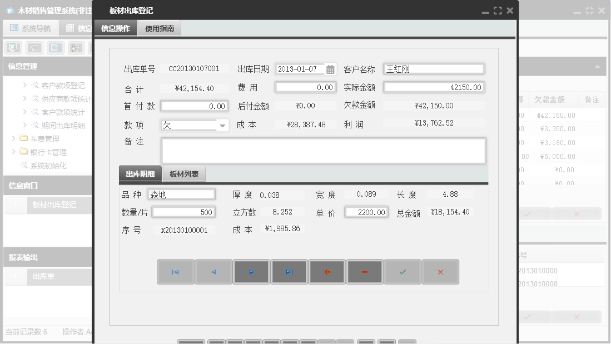Delete current record with minus icon

pos(365,272)
